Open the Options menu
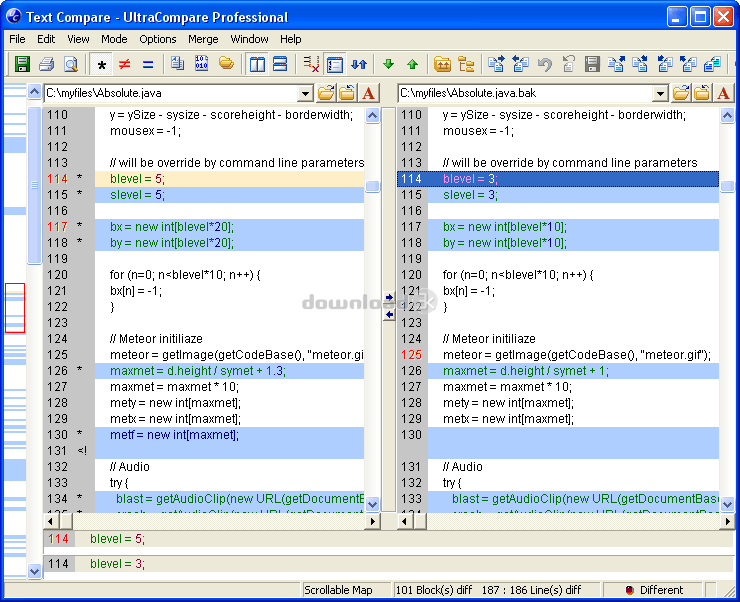The width and height of the screenshot is (740, 602). [x=158, y=39]
